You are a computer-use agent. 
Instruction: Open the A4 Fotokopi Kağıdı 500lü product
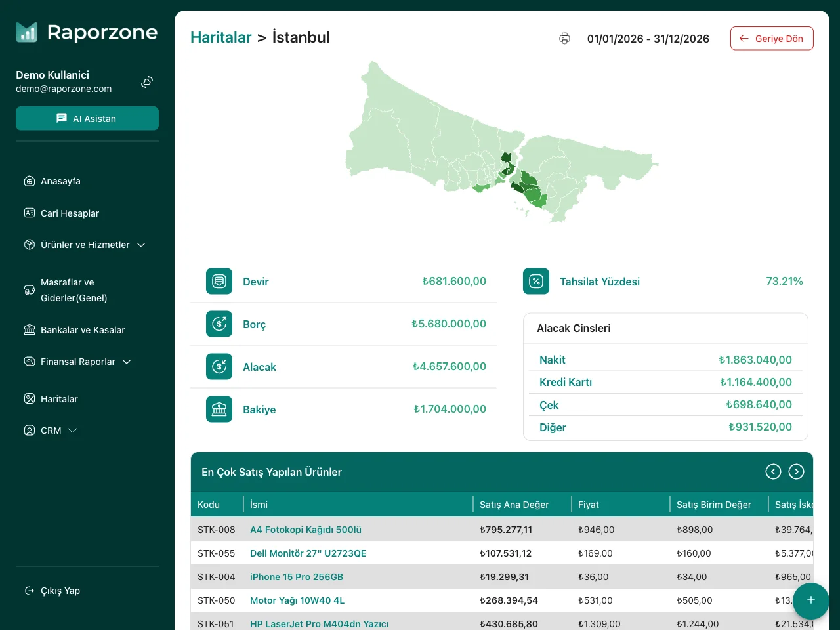pyautogui.click(x=306, y=530)
